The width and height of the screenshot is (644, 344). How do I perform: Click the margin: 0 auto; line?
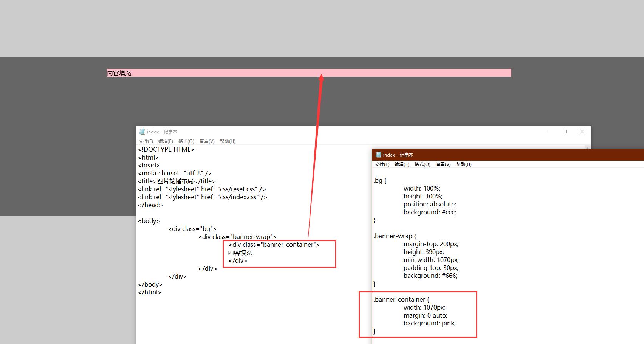coord(426,315)
